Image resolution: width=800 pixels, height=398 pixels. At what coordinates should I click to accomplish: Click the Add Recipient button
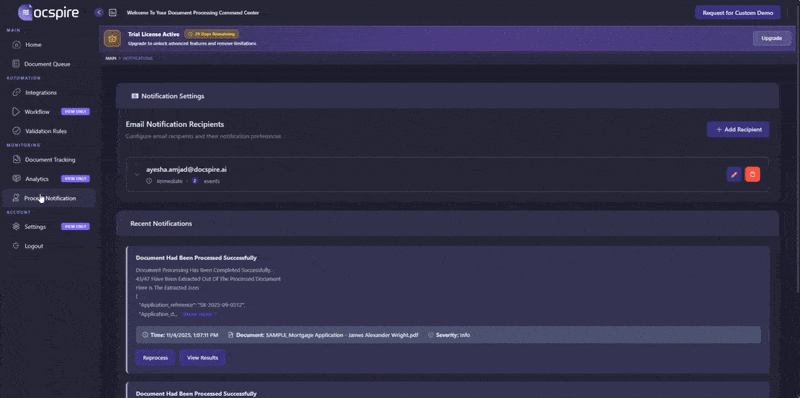(738, 130)
